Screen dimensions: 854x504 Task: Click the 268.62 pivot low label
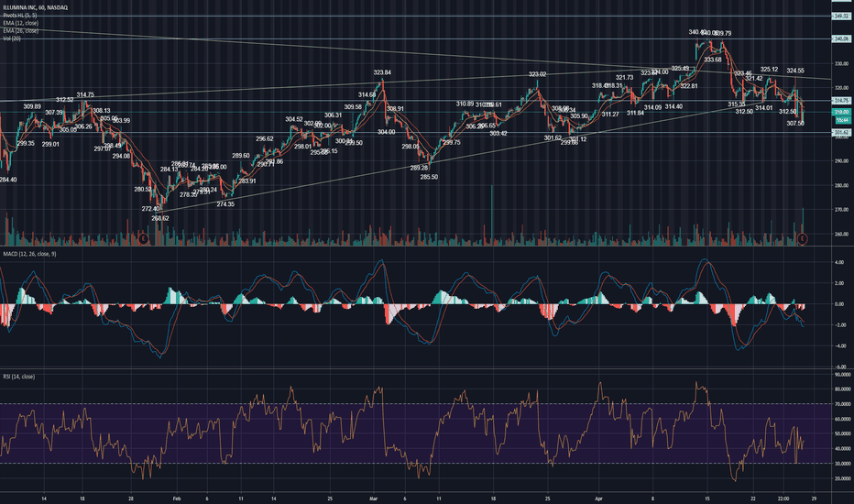[160, 218]
